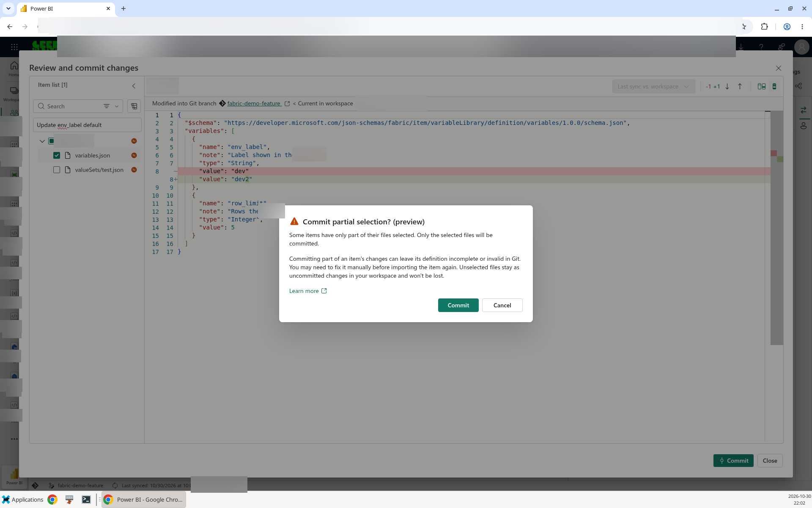Go to previous change with the up arrow
Screen dimensions: 812x508
click(x=740, y=86)
